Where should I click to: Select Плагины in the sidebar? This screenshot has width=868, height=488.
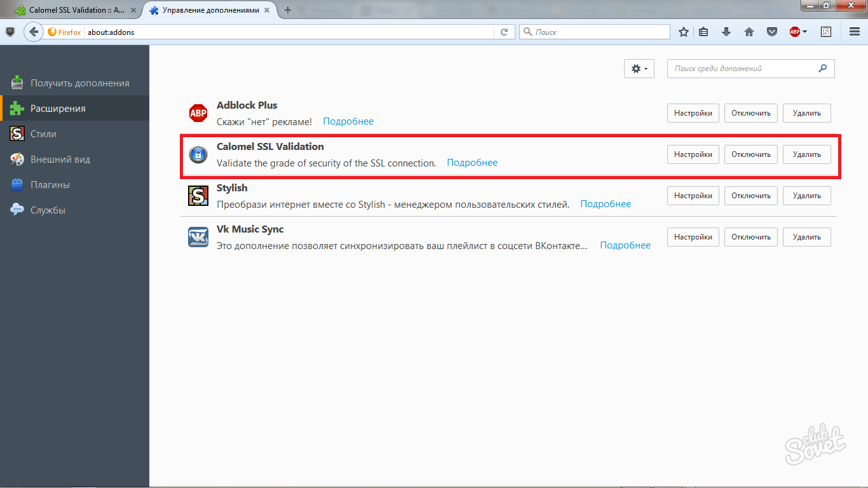point(50,185)
